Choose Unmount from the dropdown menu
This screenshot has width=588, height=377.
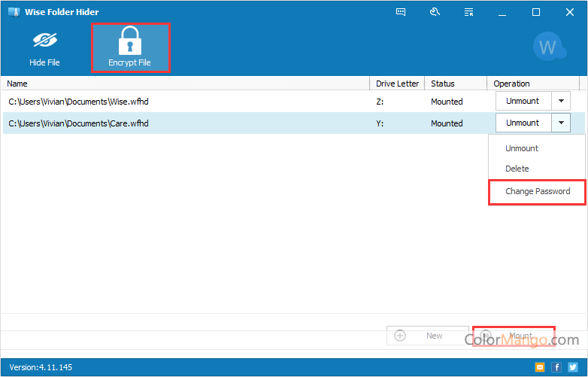522,148
